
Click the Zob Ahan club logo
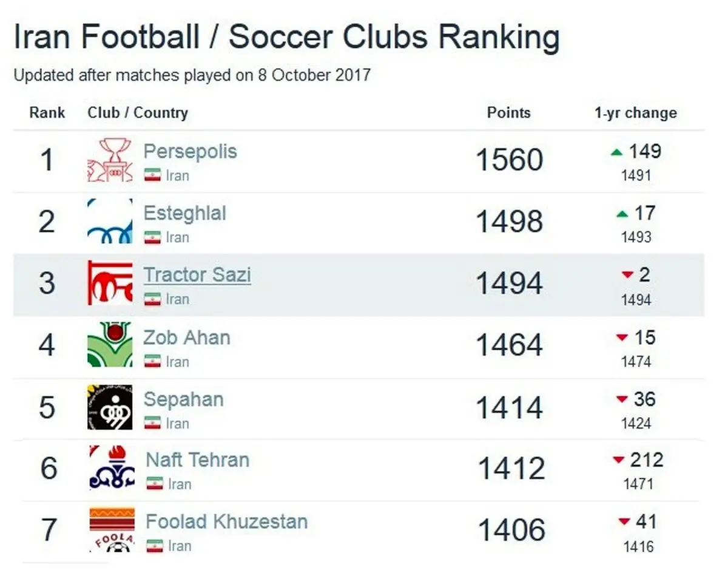click(x=110, y=345)
